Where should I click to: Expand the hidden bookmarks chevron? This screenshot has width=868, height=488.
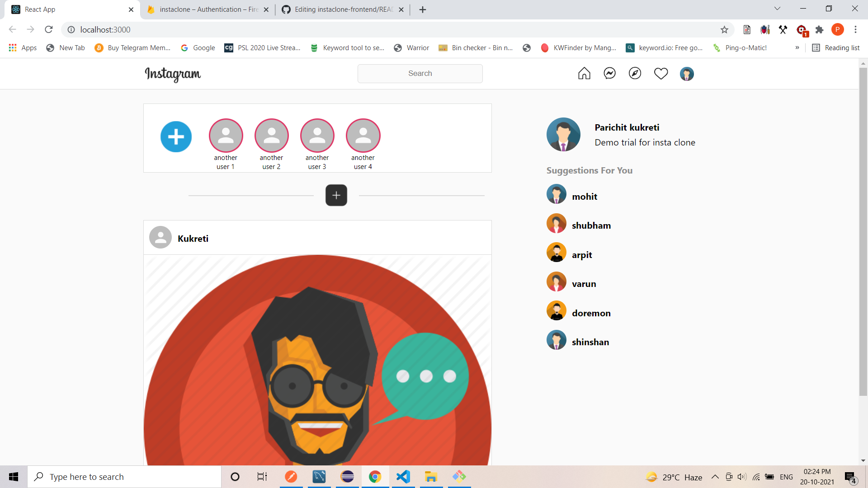(x=797, y=48)
